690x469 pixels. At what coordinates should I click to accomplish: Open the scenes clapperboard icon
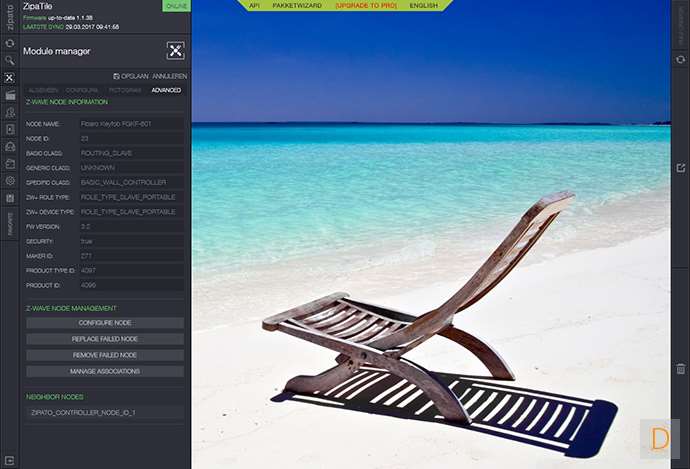coord(10,95)
